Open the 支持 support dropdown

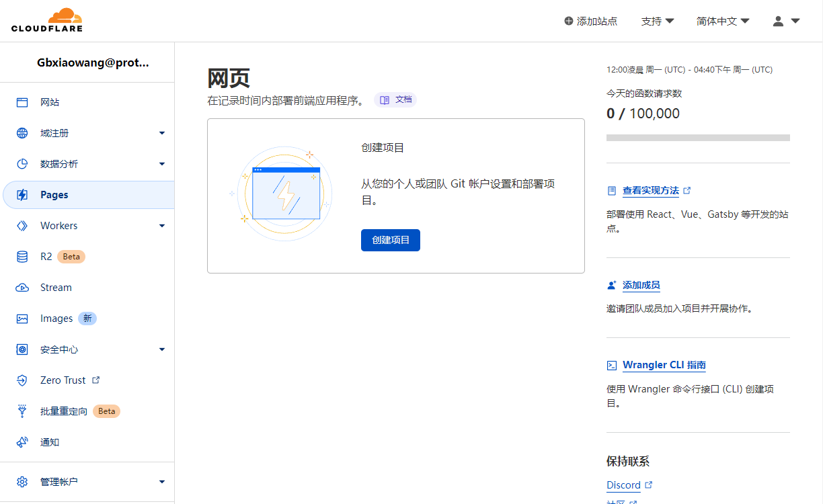[x=658, y=21]
